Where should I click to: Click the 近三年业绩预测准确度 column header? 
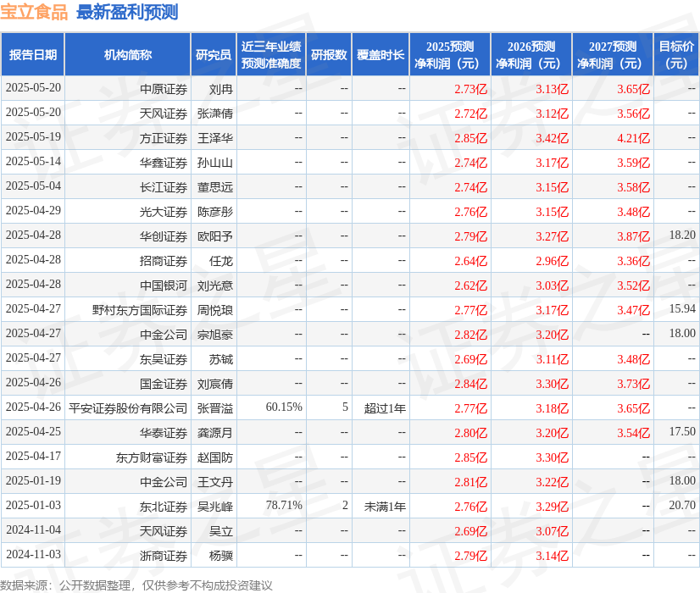pos(271,55)
